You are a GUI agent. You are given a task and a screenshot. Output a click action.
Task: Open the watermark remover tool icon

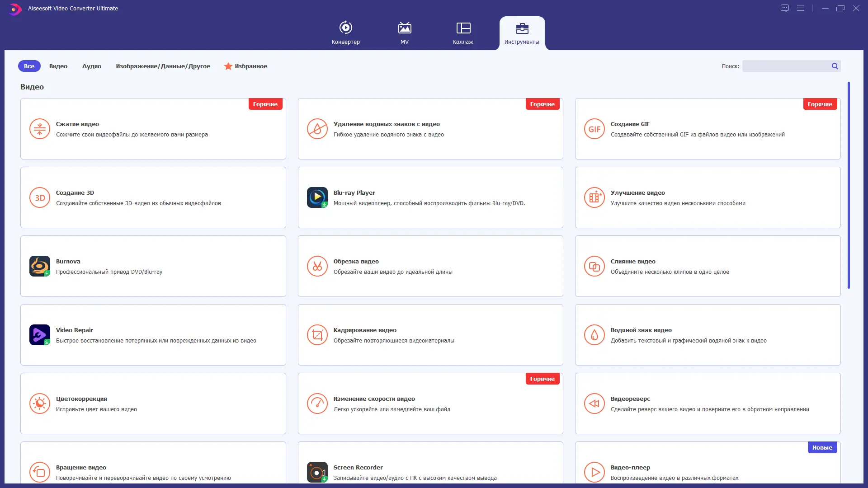(x=317, y=129)
